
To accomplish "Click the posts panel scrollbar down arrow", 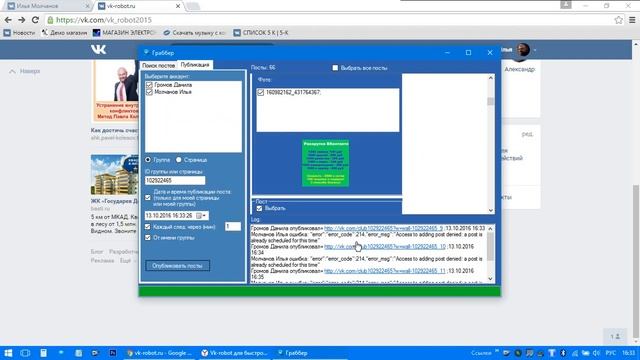I will click(x=491, y=210).
